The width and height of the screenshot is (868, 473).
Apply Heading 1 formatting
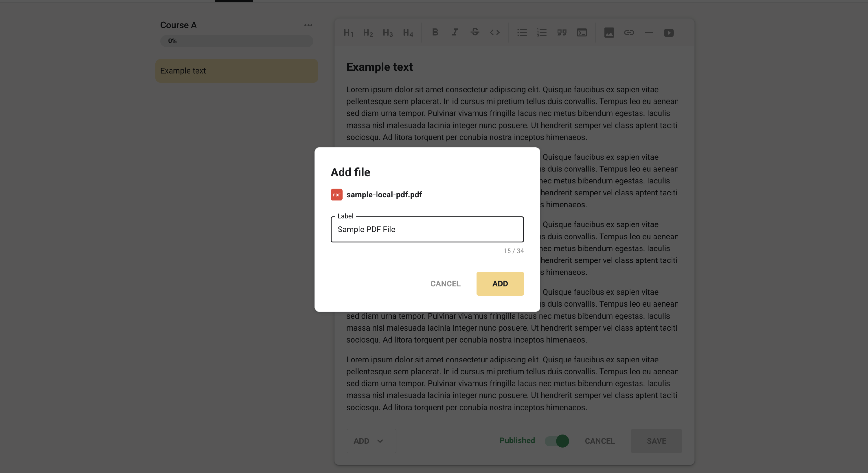(348, 33)
